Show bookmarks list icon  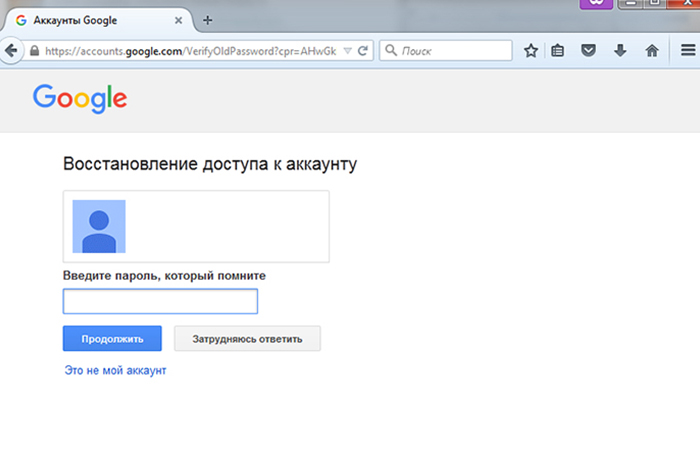point(557,50)
